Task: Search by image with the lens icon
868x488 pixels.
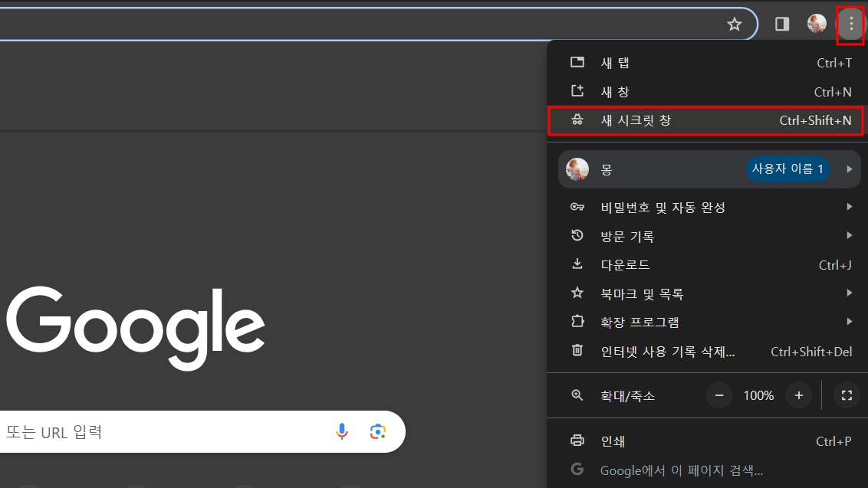Action: coord(377,431)
